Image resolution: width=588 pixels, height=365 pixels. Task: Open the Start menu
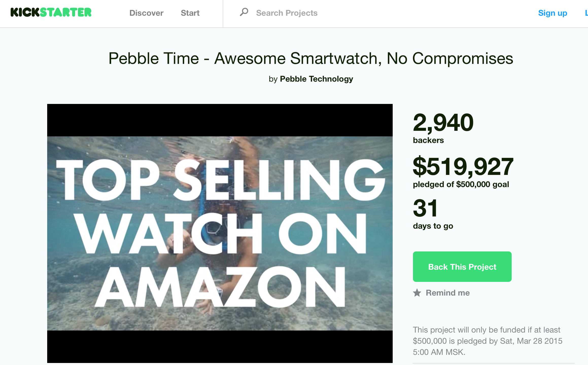pos(190,13)
